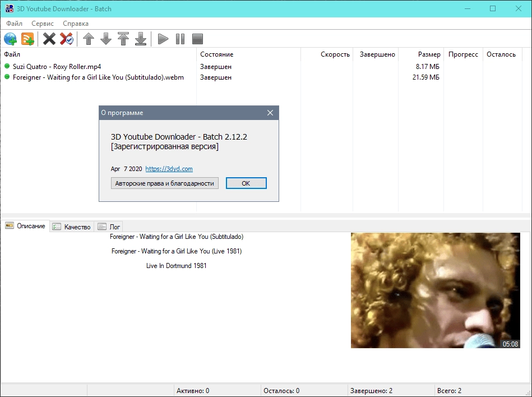Click the move to top icon

123,39
